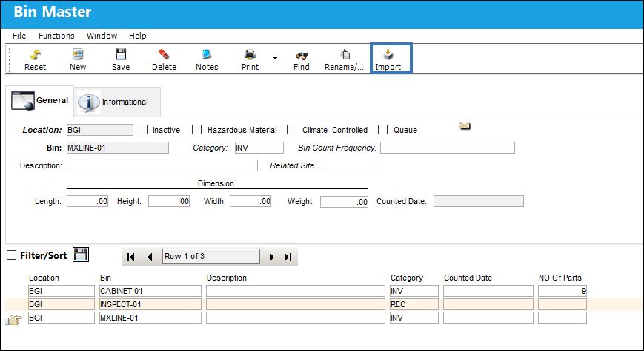Click the Weight field
Viewport: 644px width, 351px height.
tap(344, 202)
